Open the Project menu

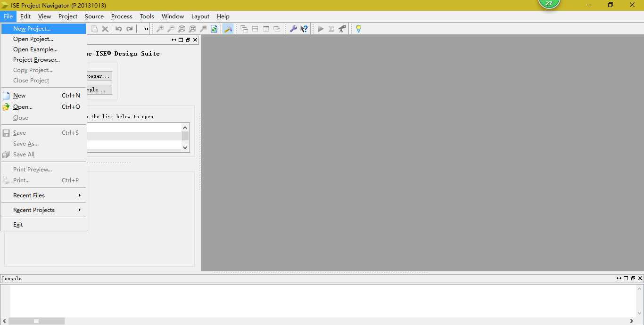click(68, 16)
